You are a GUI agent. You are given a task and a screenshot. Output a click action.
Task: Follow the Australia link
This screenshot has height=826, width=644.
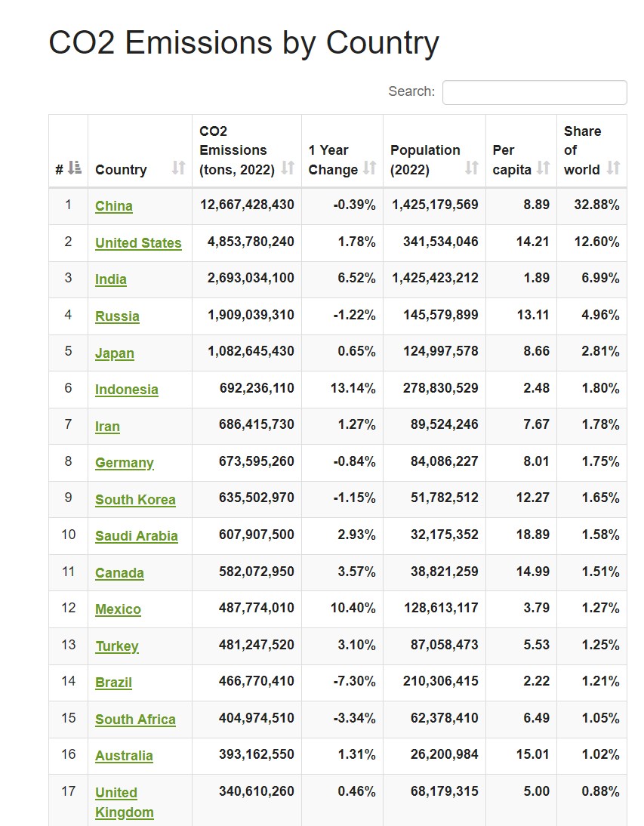(124, 756)
